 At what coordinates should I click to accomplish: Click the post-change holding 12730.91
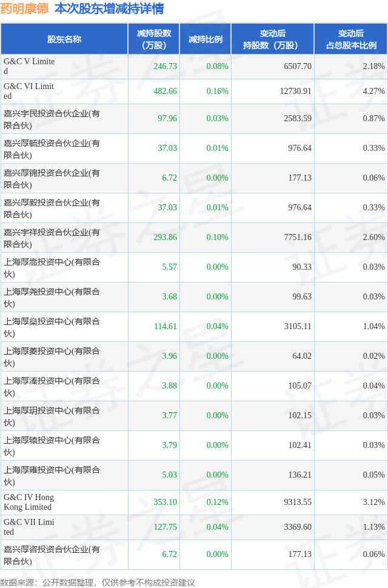tap(296, 91)
